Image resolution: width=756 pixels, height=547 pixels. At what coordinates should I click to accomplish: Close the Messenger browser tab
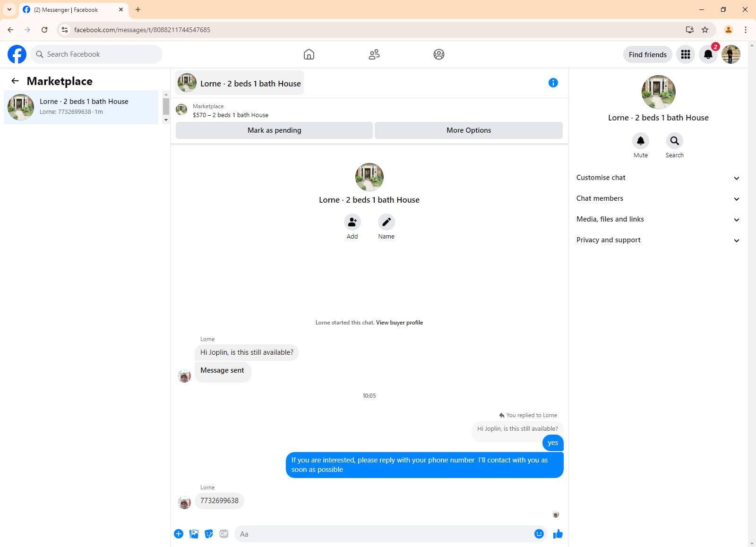point(121,9)
